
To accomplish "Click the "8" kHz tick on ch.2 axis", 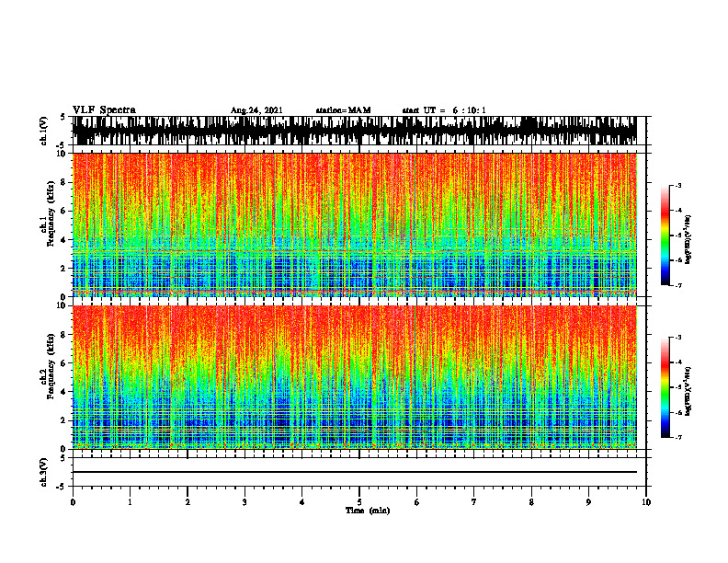I will click(x=64, y=335).
